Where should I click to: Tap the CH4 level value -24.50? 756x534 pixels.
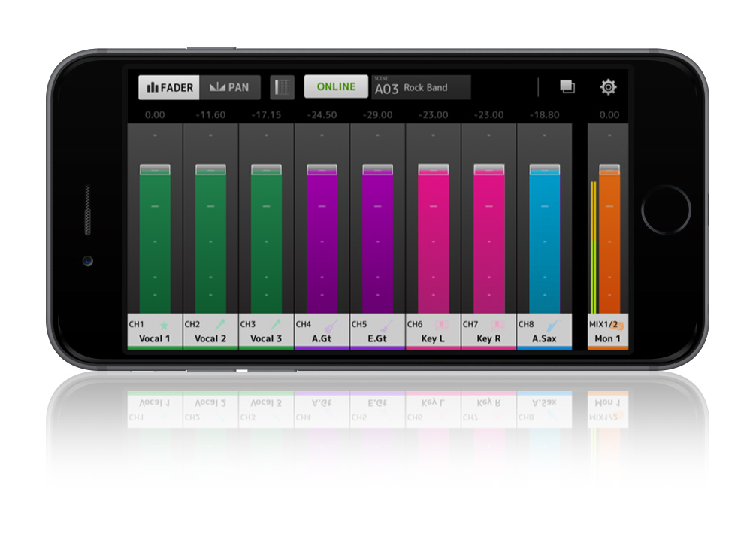coord(322,115)
